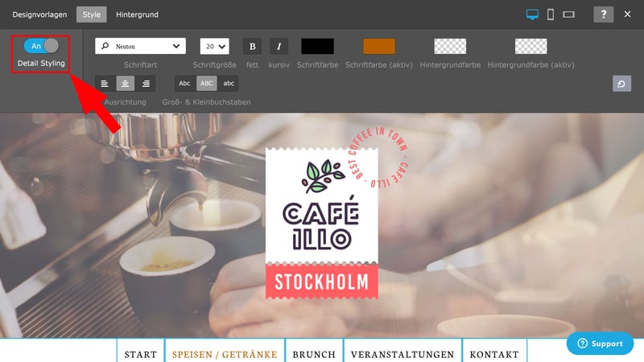Screen dimensions: 644x362
Task: Open the Brunch navigation link
Action: click(x=314, y=354)
